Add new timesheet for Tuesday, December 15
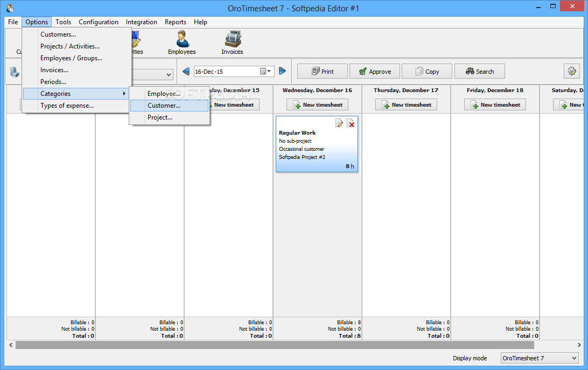The image size is (588, 370). pos(234,104)
